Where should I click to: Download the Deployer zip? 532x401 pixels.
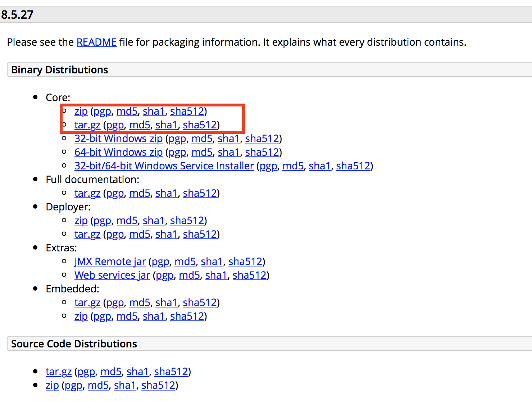pyautogui.click(x=81, y=221)
